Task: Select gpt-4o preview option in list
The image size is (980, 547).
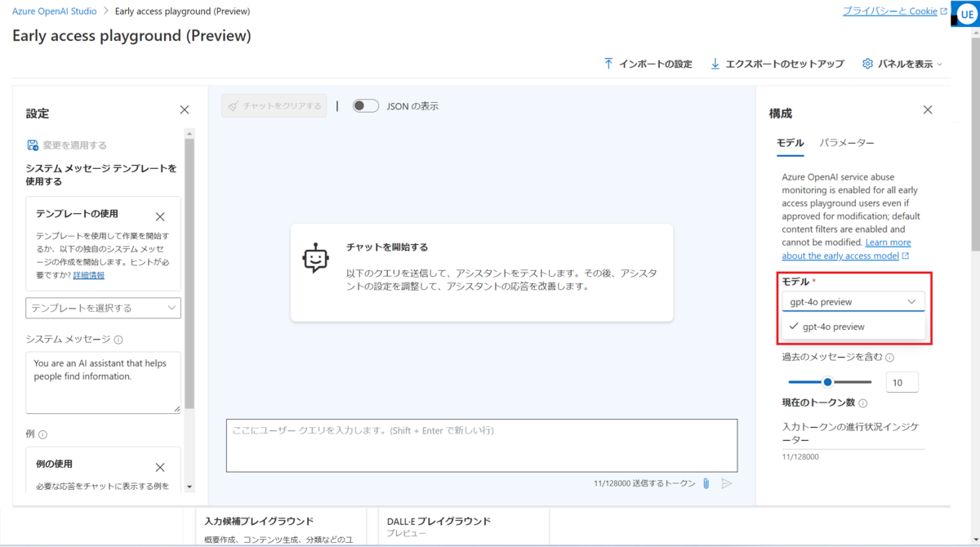Action: pyautogui.click(x=853, y=327)
